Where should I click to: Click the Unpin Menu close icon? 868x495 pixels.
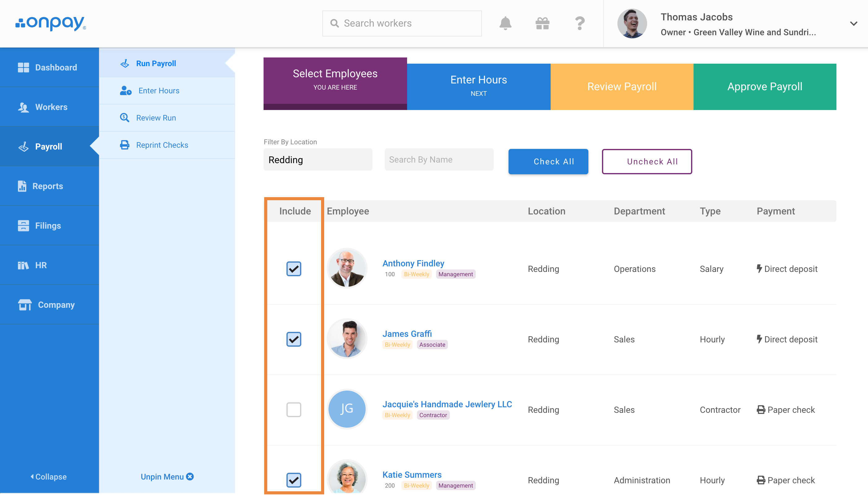point(190,477)
